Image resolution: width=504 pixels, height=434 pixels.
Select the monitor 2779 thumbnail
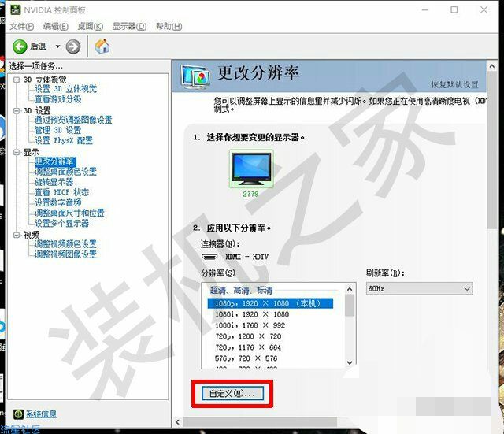tap(251, 169)
